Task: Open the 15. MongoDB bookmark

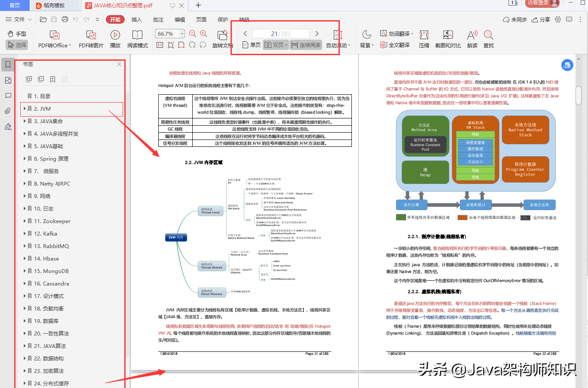Action: coord(51,271)
